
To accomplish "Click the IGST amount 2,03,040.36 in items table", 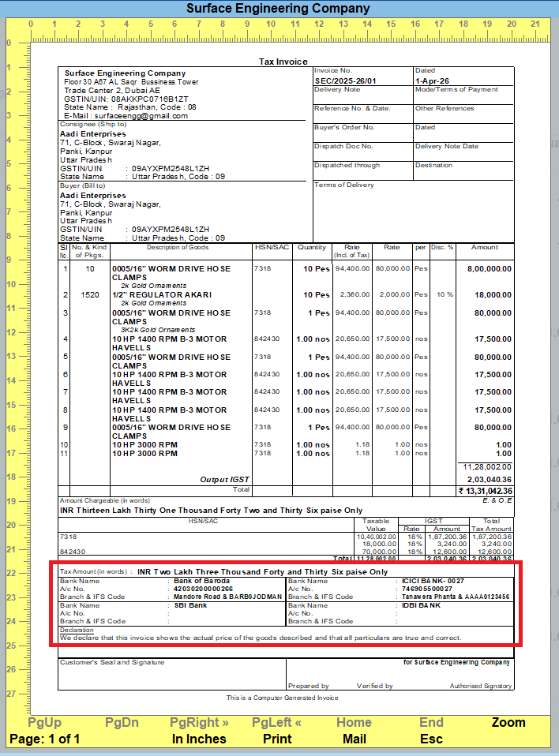I will pyautogui.click(x=489, y=479).
